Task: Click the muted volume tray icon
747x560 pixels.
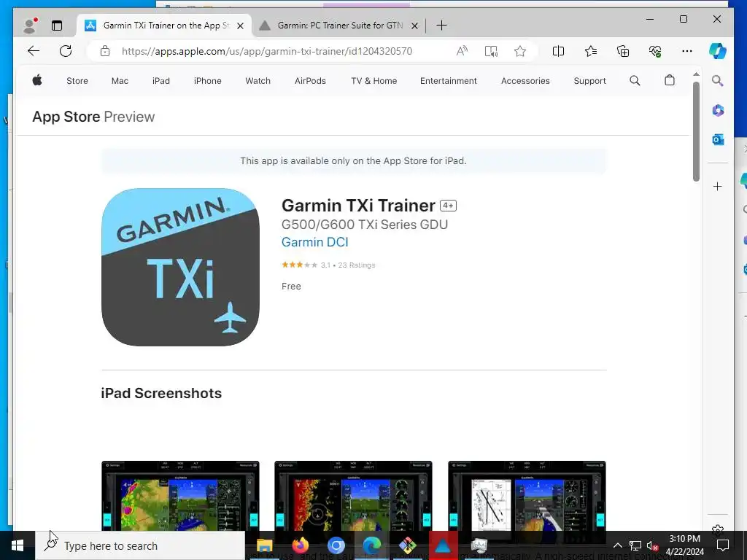Action: point(652,545)
